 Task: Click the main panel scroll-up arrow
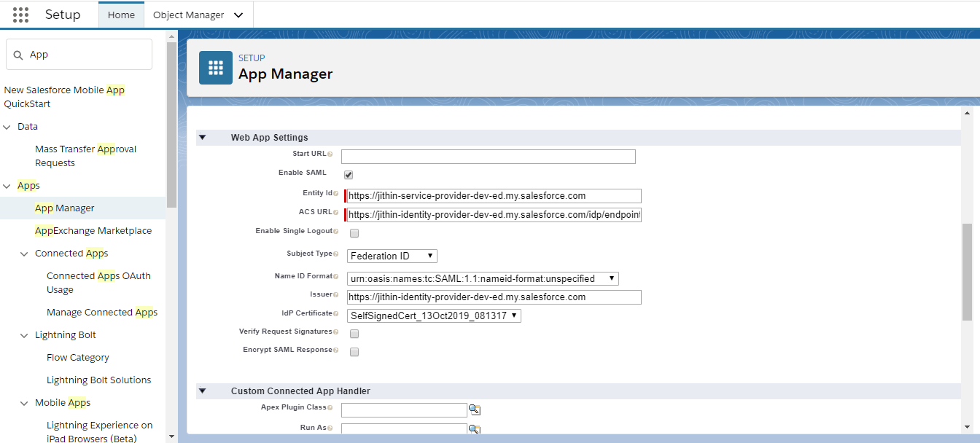[x=968, y=113]
